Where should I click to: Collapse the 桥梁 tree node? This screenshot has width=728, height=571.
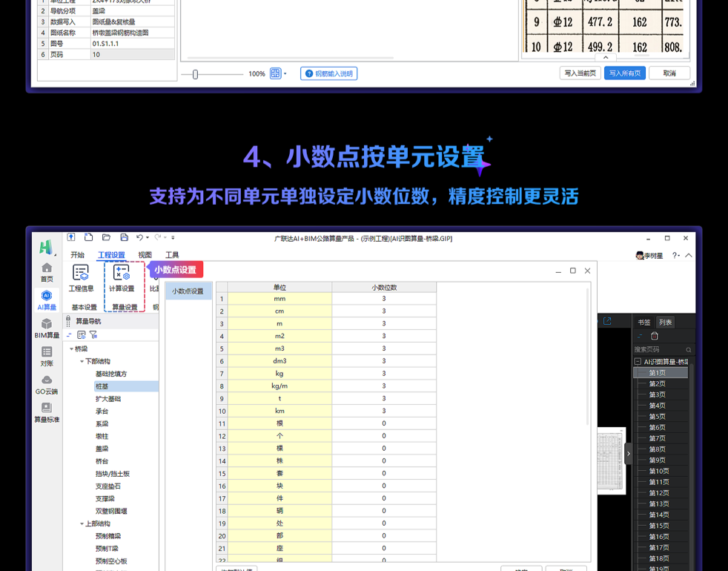[71, 349]
